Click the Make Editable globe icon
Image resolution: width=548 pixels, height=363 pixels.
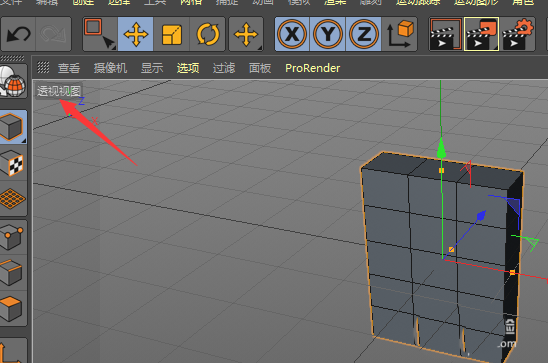pyautogui.click(x=13, y=81)
